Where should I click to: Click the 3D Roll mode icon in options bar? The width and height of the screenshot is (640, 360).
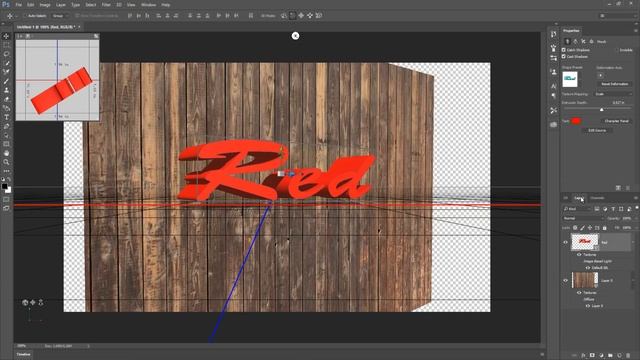[292, 16]
